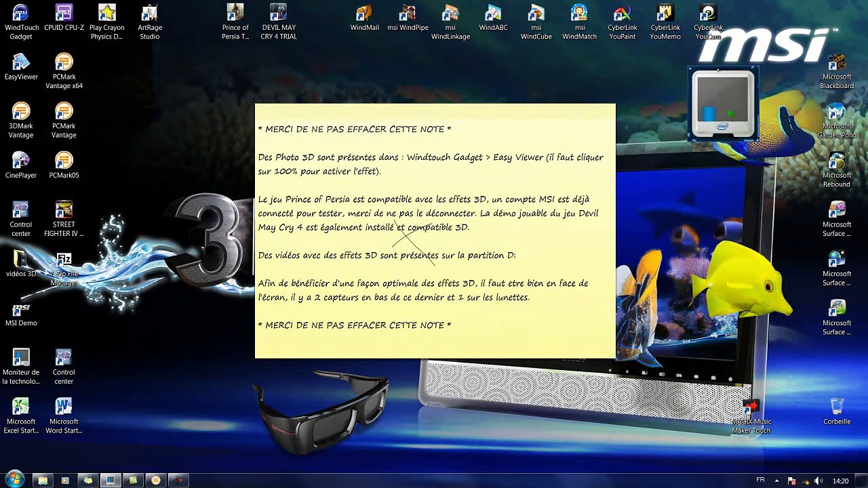
Task: Select Microsoft Excel Starter shortcut
Action: (x=21, y=415)
